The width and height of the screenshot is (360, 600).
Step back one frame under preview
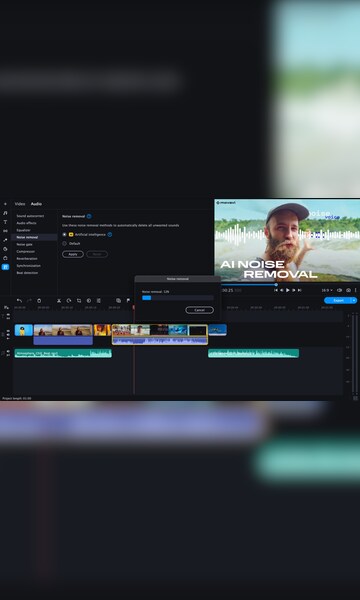[x=282, y=290]
